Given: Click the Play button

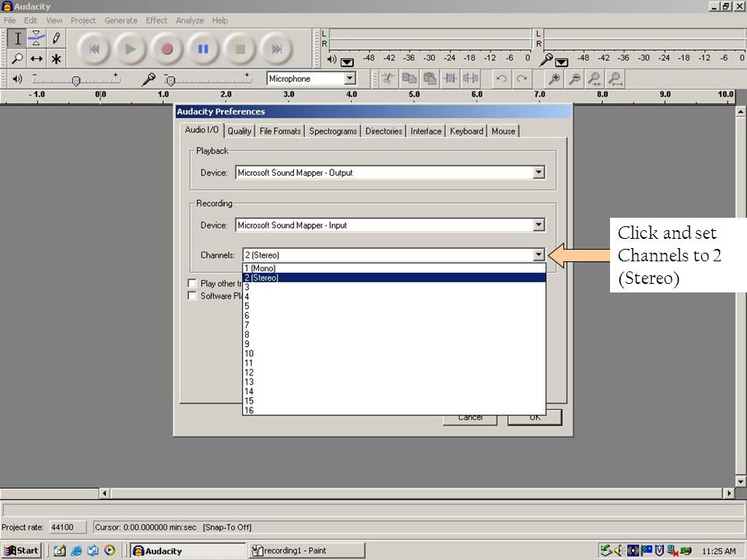Looking at the screenshot, I should click(x=130, y=48).
